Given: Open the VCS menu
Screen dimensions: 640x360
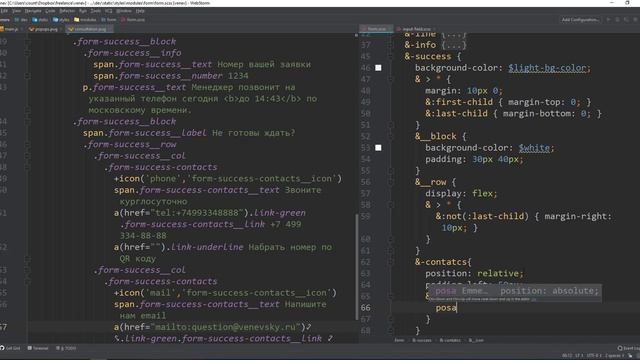Looking at the screenshot, I should pyautogui.click(x=109, y=11).
